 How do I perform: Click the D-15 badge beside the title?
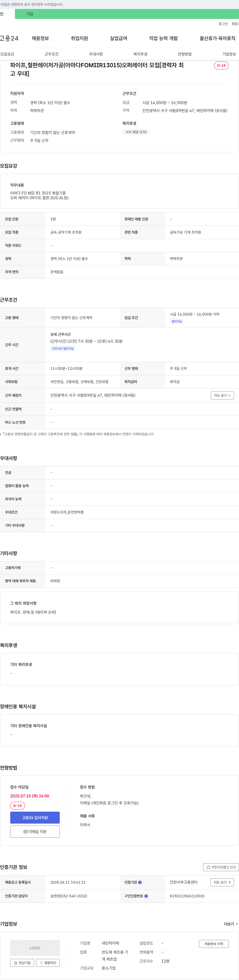coord(222,65)
